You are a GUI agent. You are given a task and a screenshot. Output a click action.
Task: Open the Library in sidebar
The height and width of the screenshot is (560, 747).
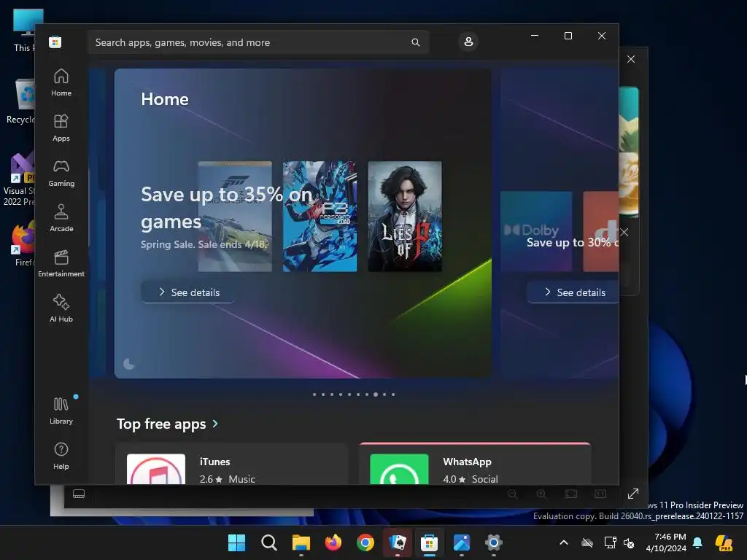point(61,411)
